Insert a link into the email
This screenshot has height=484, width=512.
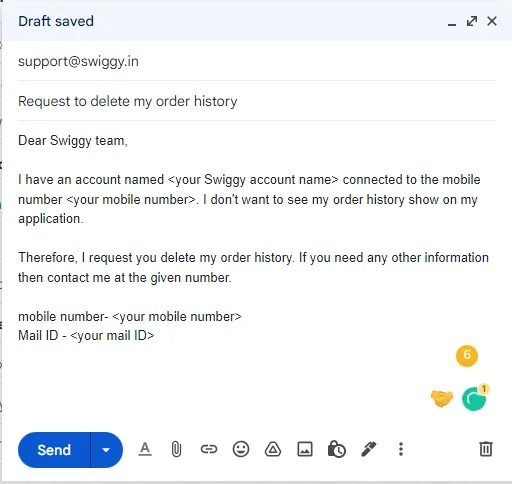(209, 449)
